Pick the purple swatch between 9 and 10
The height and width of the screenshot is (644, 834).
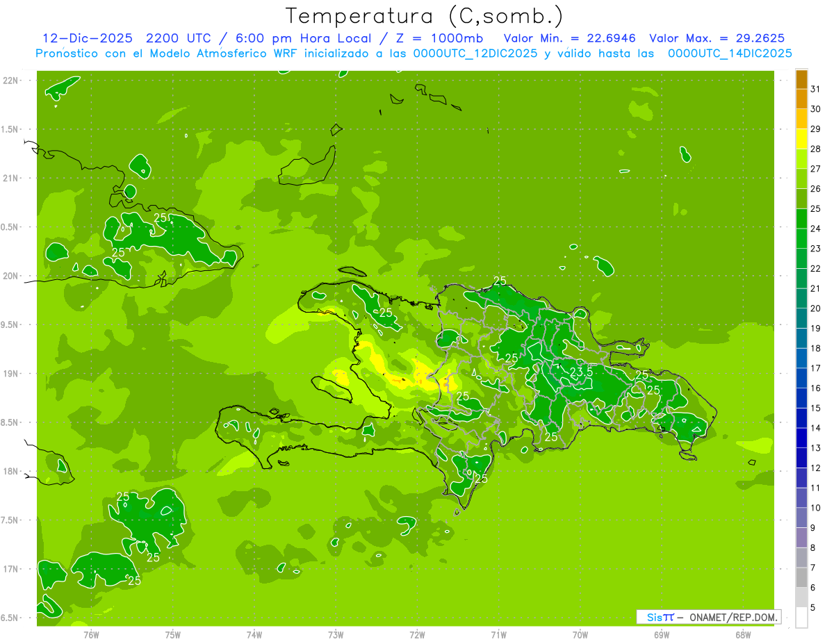[801, 518]
